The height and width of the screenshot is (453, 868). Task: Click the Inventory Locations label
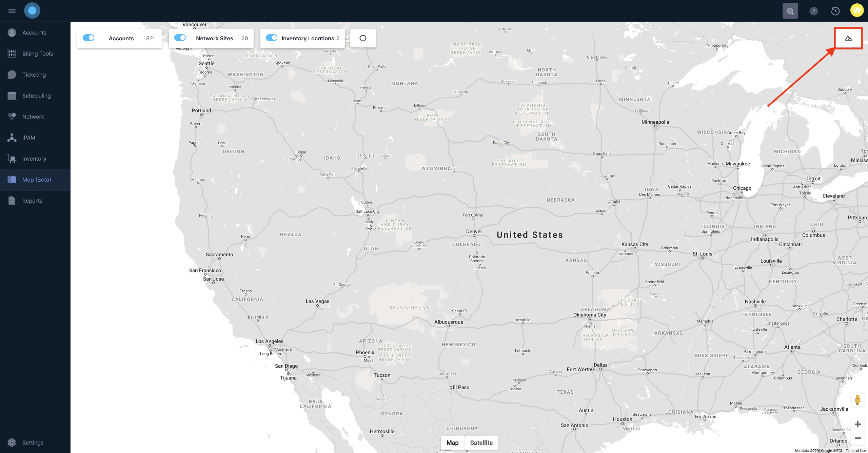[308, 38]
